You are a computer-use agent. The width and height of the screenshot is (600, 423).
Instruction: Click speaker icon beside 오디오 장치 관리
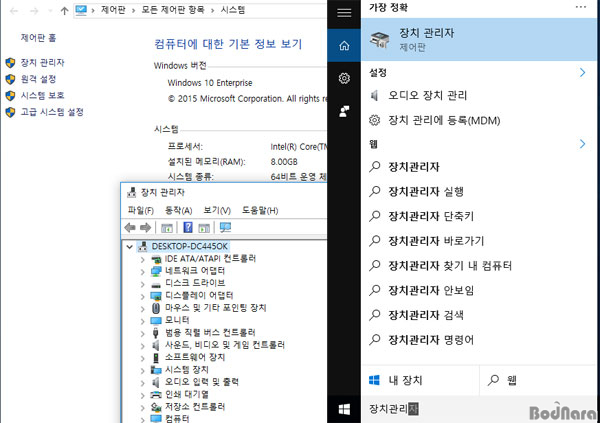pos(375,95)
